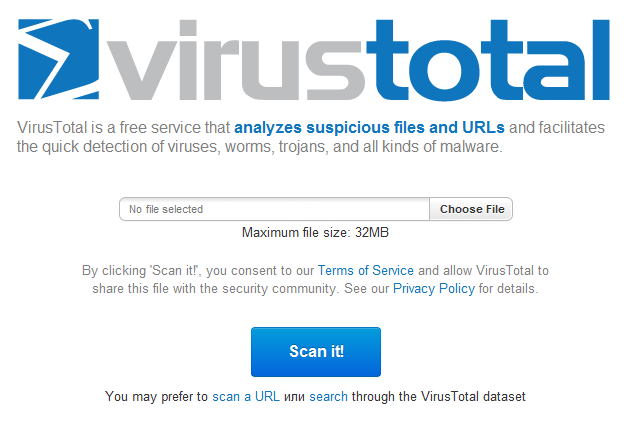Click the word "или" between links
Viewport: 627px width, 421px height.
coord(294,397)
